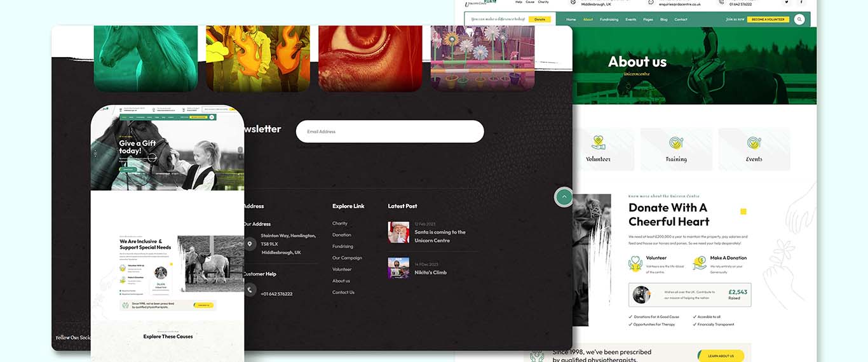This screenshot has height=362, width=868.
Task: Open the Nikita's Climb post link
Action: [x=430, y=272]
